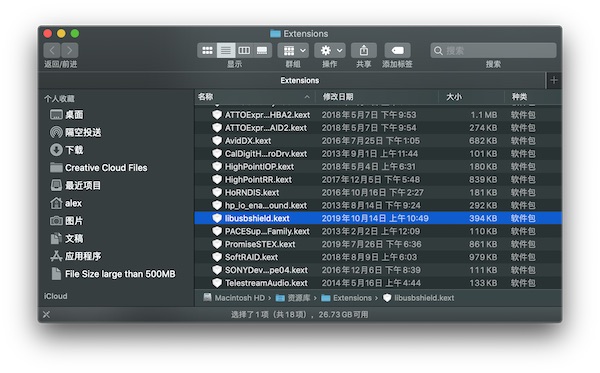This screenshot has height=373, width=600.
Task: Click the share (共享) toolbar button
Action: tap(364, 50)
